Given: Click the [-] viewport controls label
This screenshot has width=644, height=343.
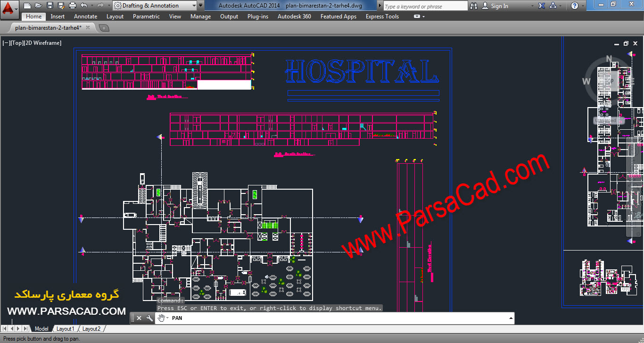Looking at the screenshot, I should pyautogui.click(x=7, y=43).
